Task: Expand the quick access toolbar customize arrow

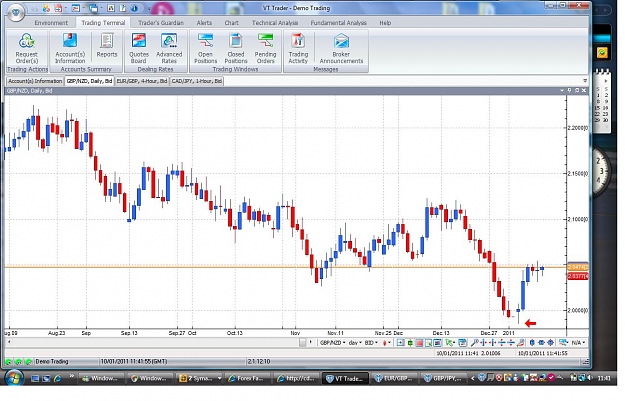Action: 149,9
